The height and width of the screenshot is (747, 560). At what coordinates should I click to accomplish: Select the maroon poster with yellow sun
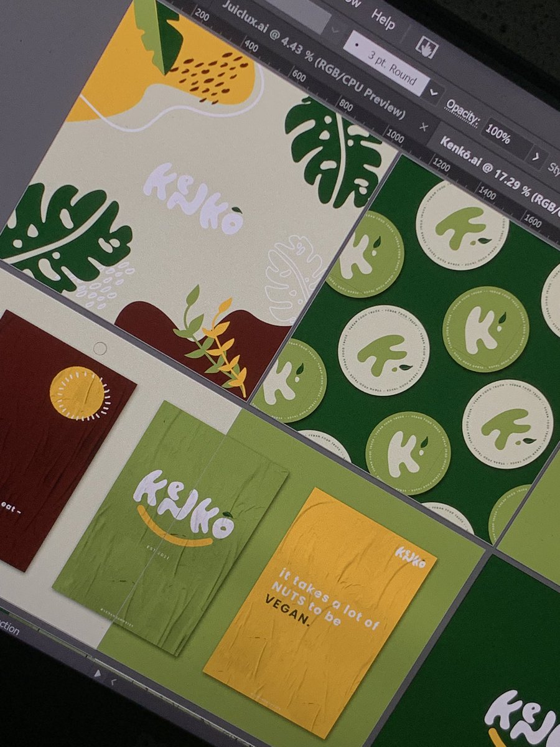(x=62, y=441)
